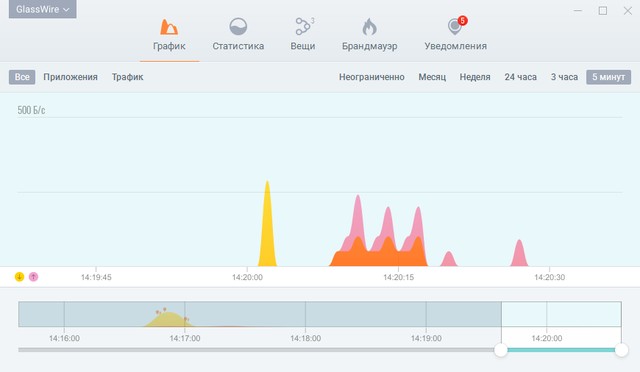Click the 14:19:45 time axis label

click(96, 277)
